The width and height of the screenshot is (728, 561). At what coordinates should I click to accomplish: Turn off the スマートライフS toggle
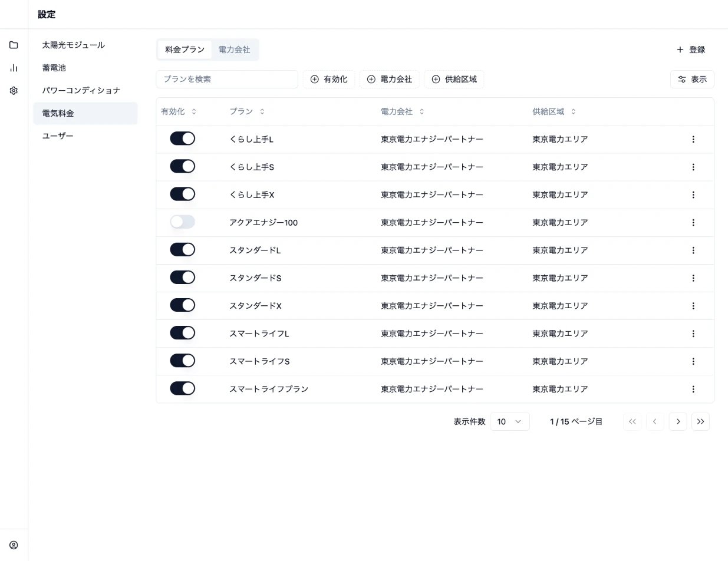pyautogui.click(x=182, y=361)
